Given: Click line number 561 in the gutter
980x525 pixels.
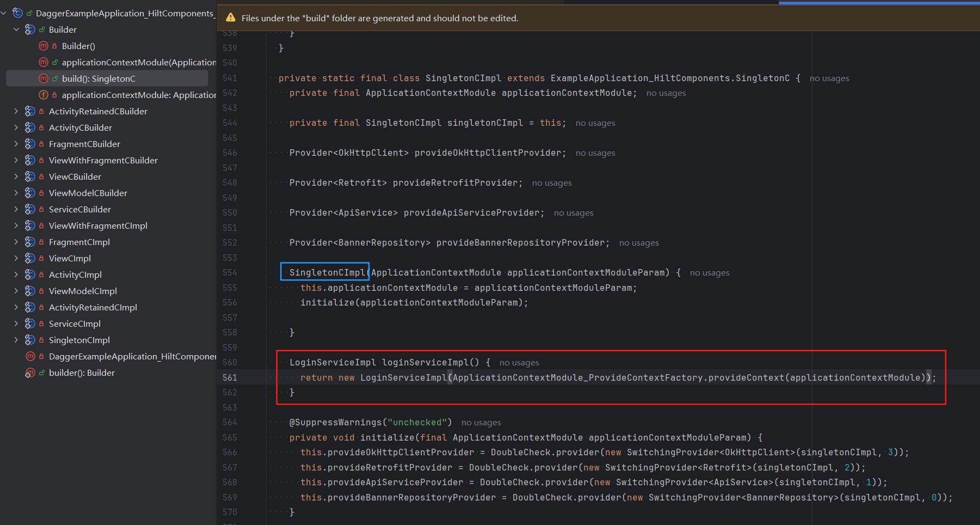Looking at the screenshot, I should coord(230,377).
